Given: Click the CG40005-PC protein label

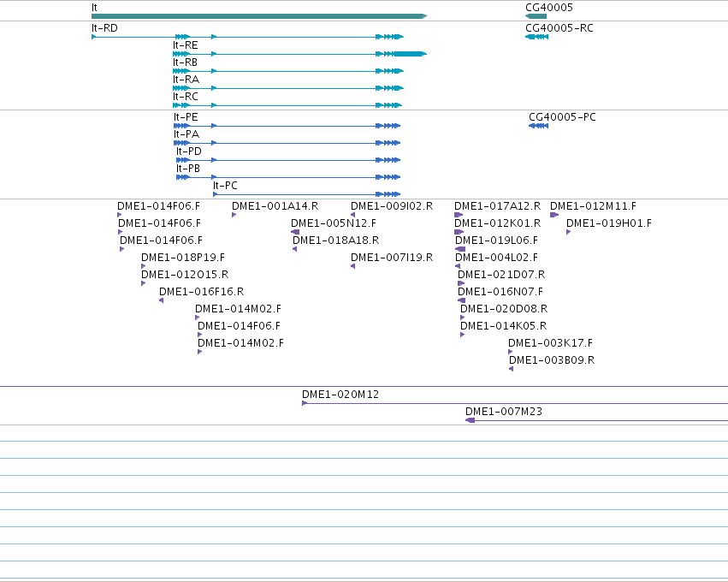Looking at the screenshot, I should click(x=562, y=117).
